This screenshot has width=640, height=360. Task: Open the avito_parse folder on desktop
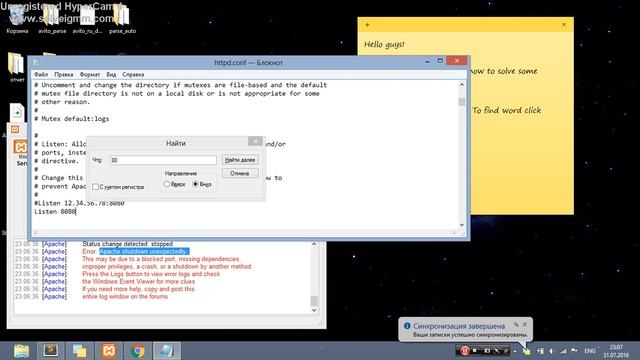52,18
